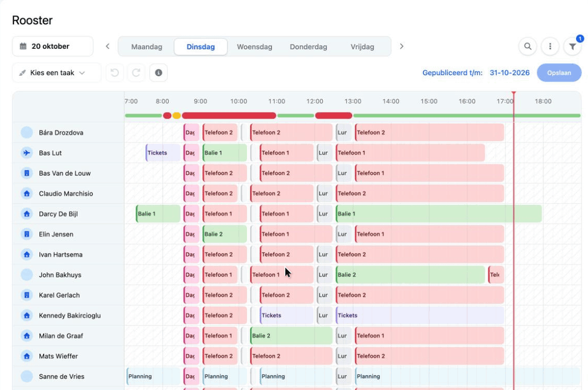Click the Opslaan button
Viewport: 588px width, 390px height.
click(x=559, y=73)
